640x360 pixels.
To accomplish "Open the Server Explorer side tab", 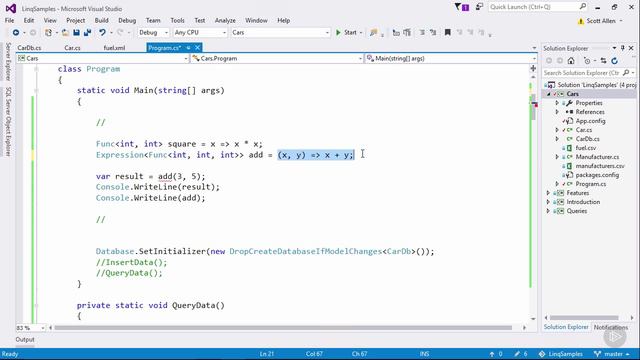I will (x=8, y=61).
